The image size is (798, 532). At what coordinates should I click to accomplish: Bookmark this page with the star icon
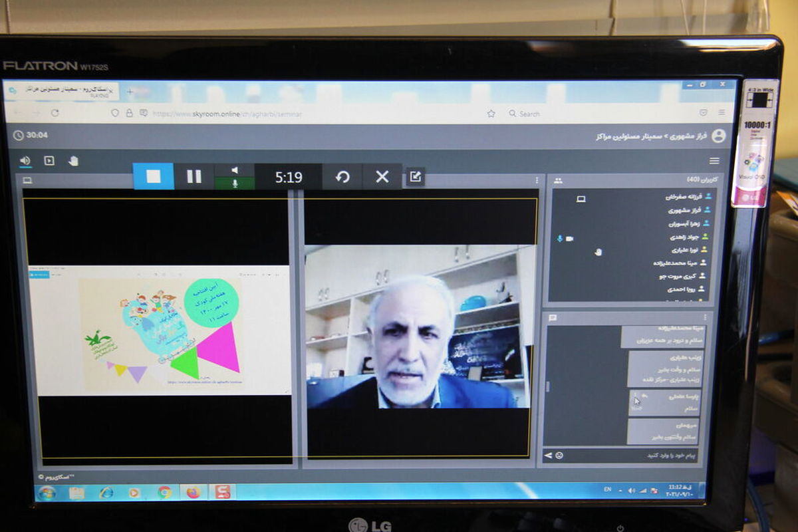[491, 114]
